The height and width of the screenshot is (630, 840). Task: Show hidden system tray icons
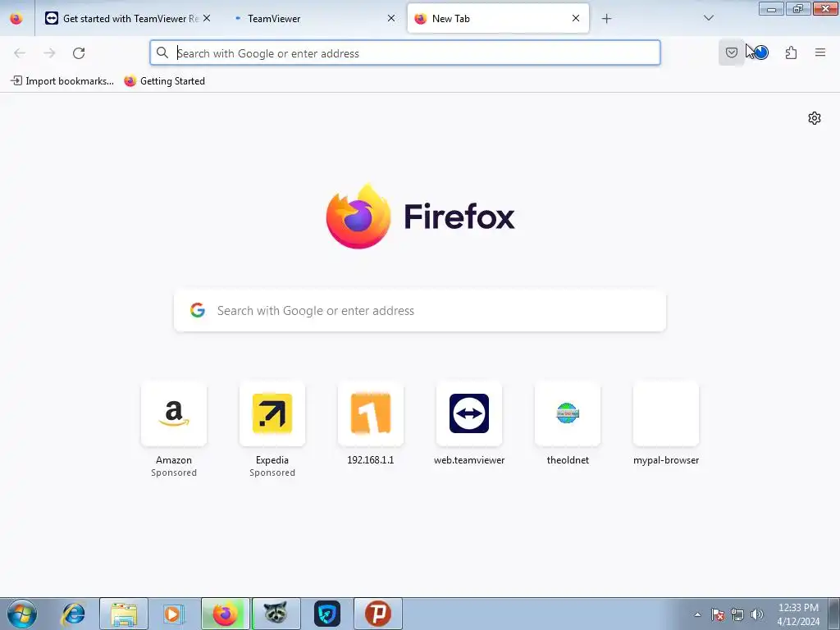click(x=697, y=614)
